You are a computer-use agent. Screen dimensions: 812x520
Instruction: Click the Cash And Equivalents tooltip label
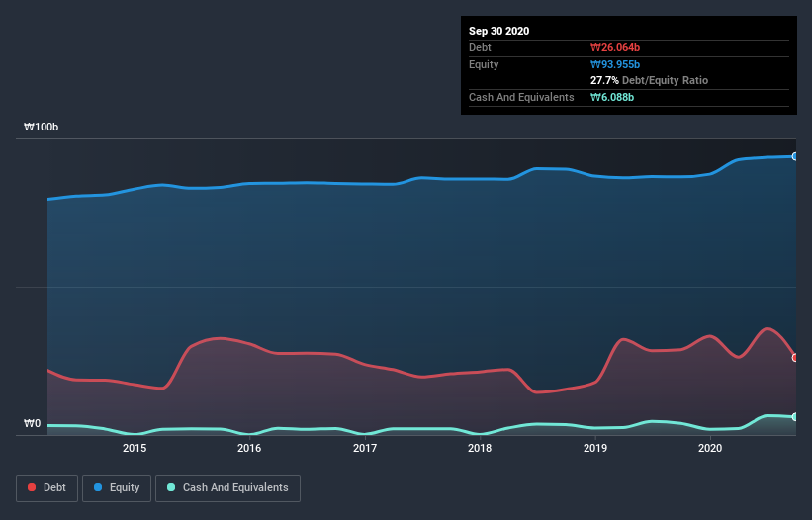521,97
